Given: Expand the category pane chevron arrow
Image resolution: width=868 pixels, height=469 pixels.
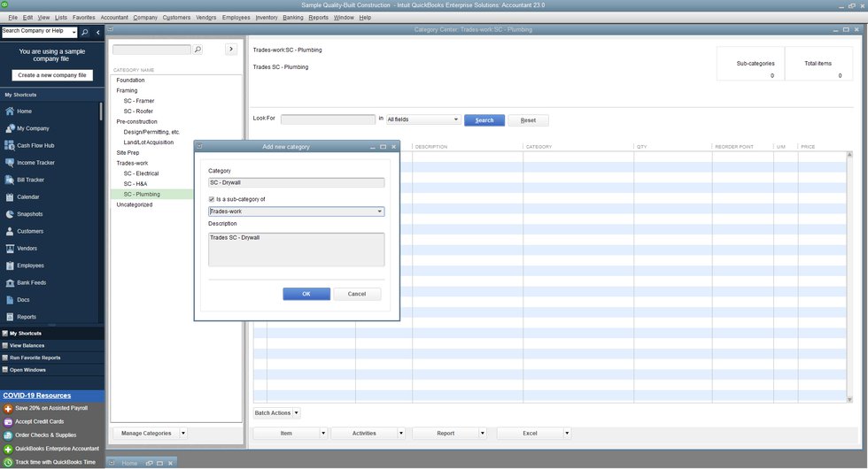Looking at the screenshot, I should (231, 50).
